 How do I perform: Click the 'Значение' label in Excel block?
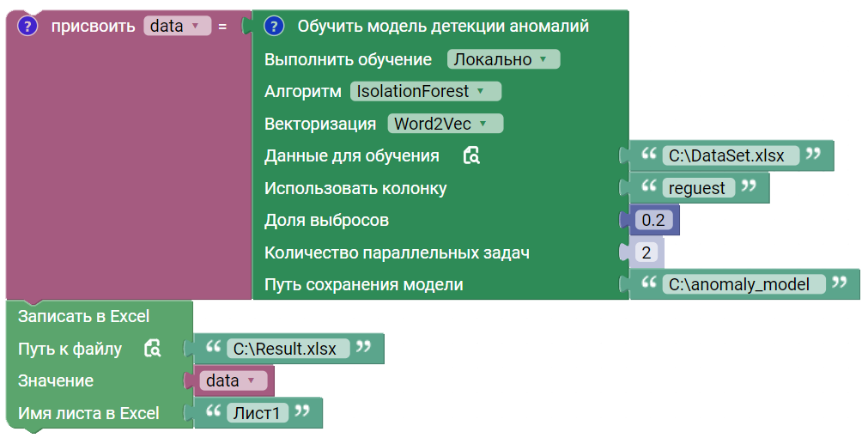[x=56, y=381]
